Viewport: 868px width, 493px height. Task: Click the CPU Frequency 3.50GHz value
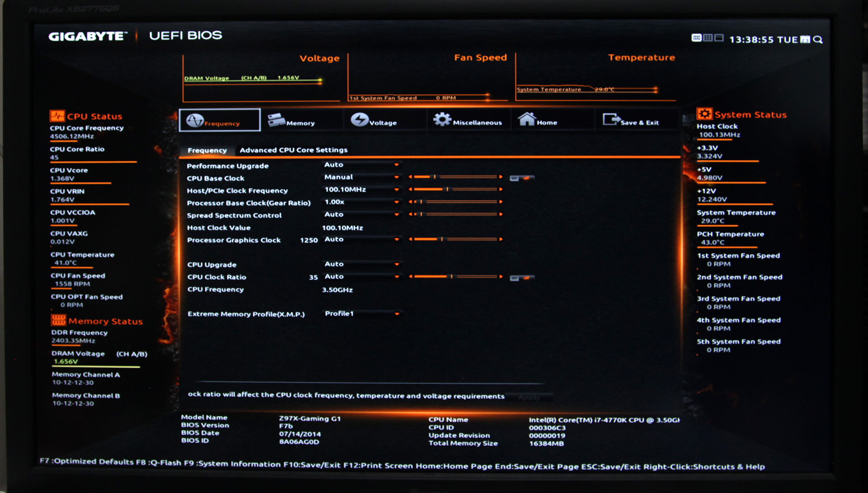(x=337, y=290)
